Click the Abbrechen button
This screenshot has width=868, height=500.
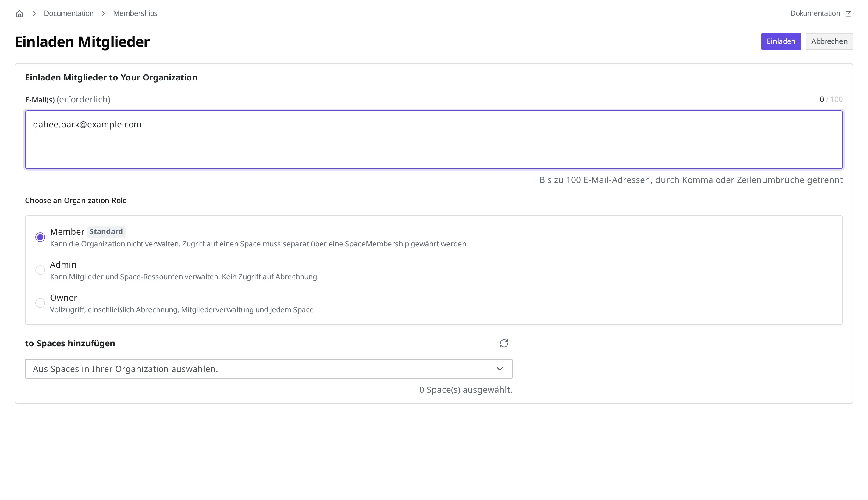pos(829,41)
